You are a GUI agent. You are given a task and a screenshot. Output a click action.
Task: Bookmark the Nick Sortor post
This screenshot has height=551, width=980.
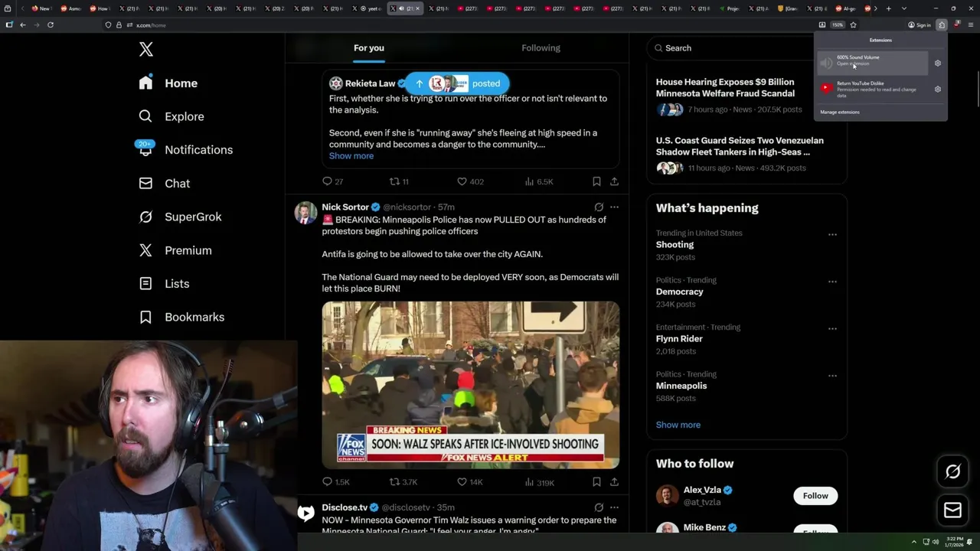click(596, 482)
